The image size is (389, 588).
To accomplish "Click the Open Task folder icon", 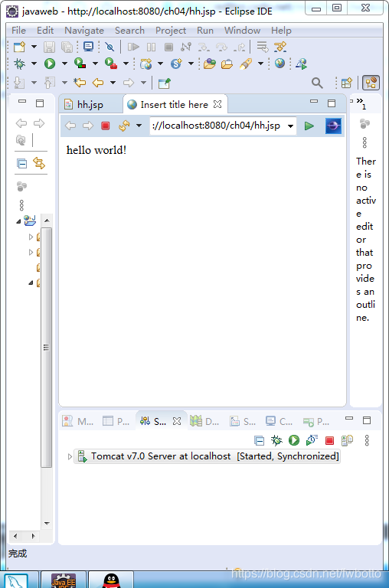I will pyautogui.click(x=227, y=64).
